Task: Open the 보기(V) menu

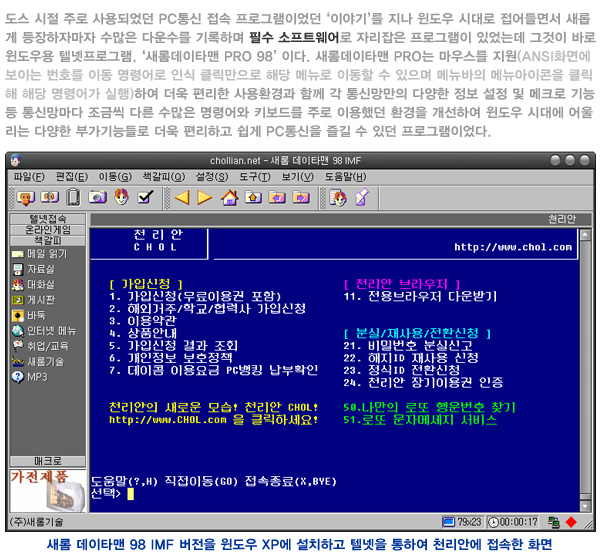Action: 298,177
